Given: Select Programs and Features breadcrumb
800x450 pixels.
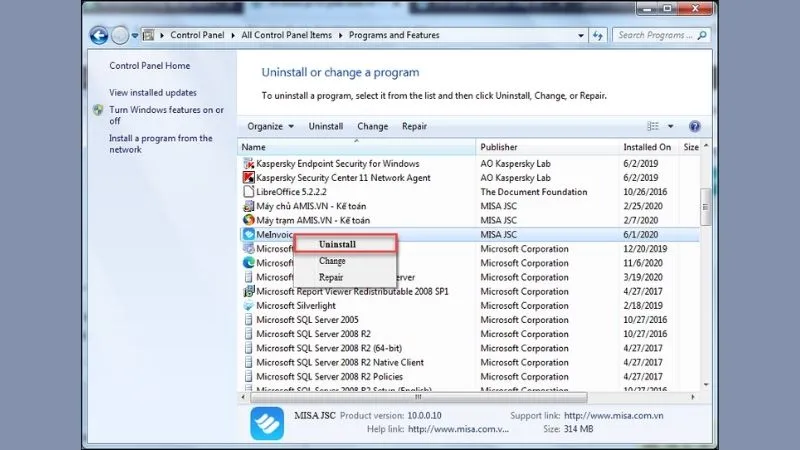Looking at the screenshot, I should tap(394, 35).
